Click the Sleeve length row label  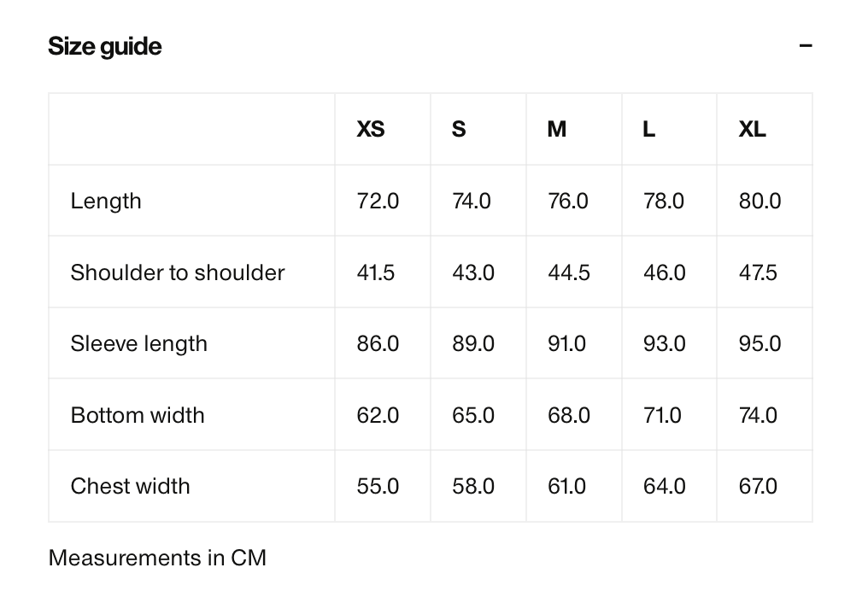click(139, 343)
